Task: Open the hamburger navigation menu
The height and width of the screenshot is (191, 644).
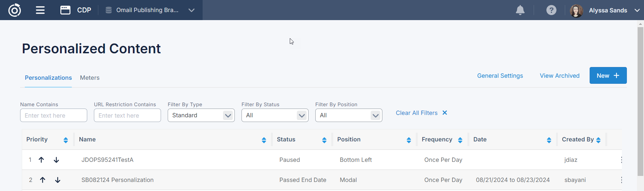Action: pos(40,10)
